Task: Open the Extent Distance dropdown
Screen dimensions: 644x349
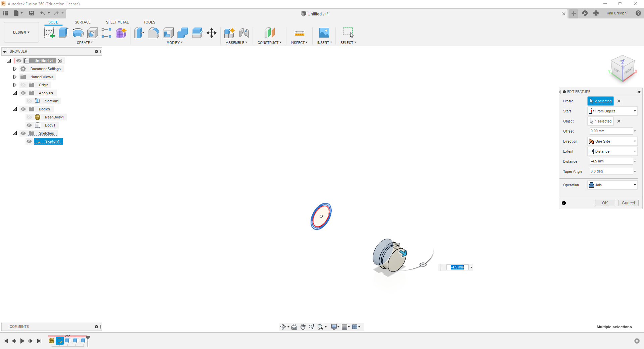Action: pyautogui.click(x=612, y=151)
